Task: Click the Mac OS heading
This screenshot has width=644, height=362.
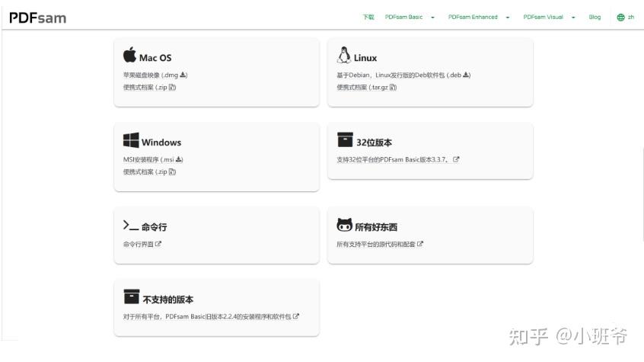Action: [x=155, y=58]
